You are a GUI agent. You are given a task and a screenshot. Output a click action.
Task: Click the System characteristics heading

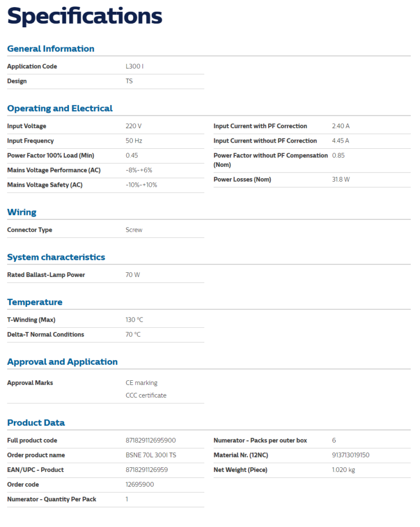click(x=56, y=257)
